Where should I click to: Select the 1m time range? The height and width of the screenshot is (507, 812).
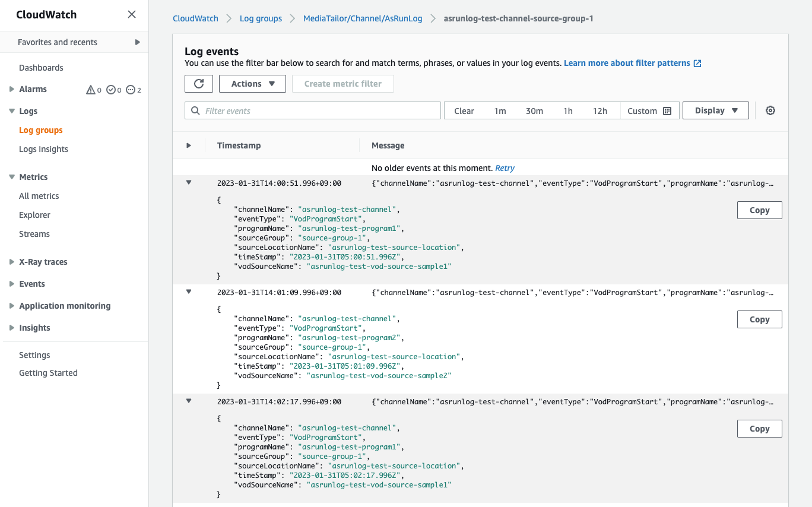500,111
